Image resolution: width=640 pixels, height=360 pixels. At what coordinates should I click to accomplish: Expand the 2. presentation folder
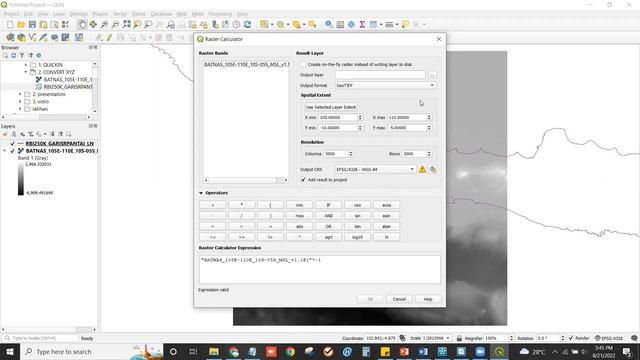[20, 94]
